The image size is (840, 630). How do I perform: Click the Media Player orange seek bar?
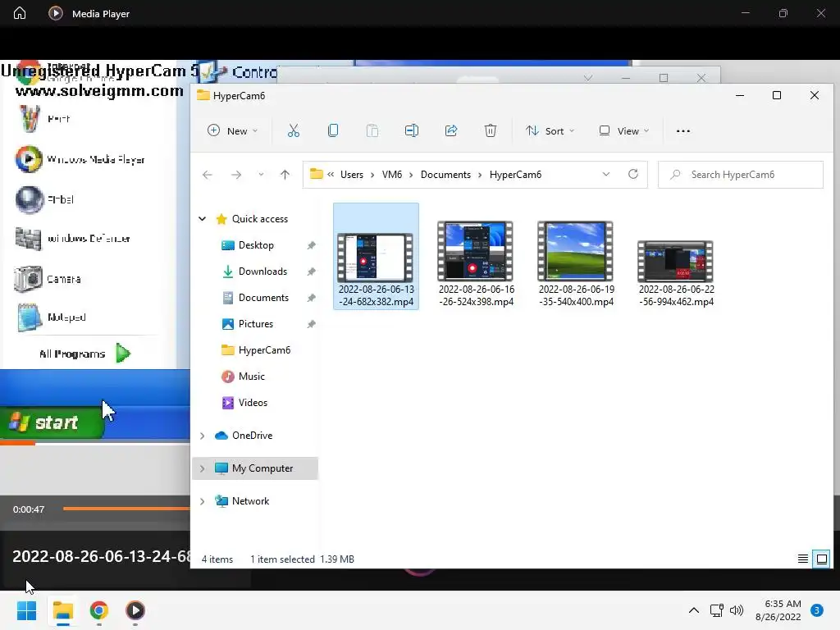126,509
